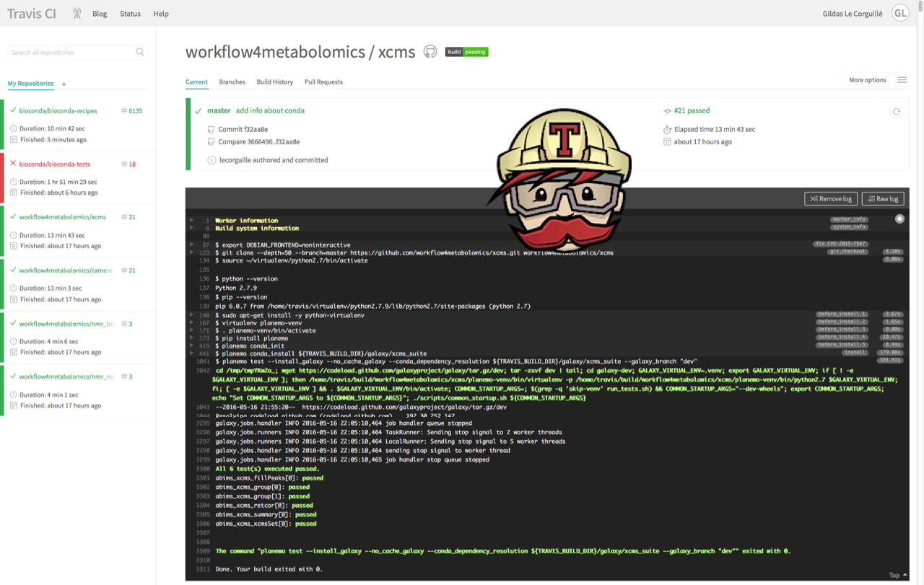Click the Travis CI logo
Image resolution: width=924 pixels, height=585 pixels.
click(x=32, y=14)
